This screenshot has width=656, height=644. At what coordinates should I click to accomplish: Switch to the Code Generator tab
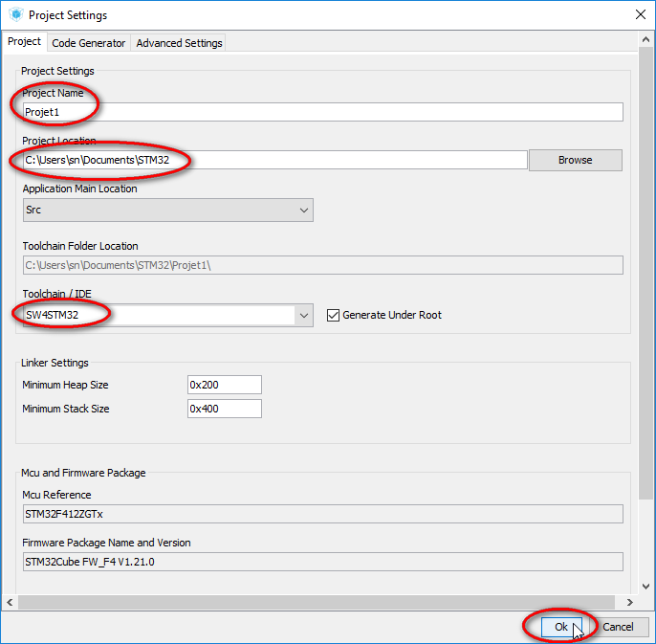[x=88, y=43]
